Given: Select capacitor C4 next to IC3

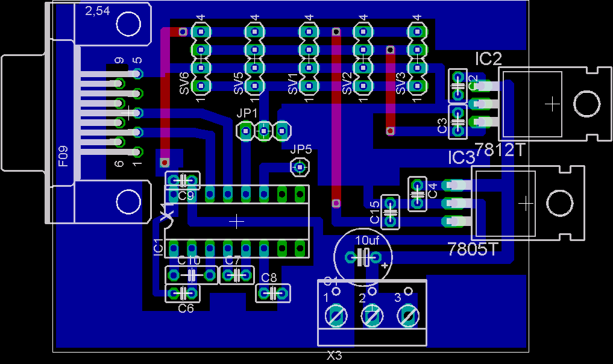Looking at the screenshot, I should coord(417,194).
